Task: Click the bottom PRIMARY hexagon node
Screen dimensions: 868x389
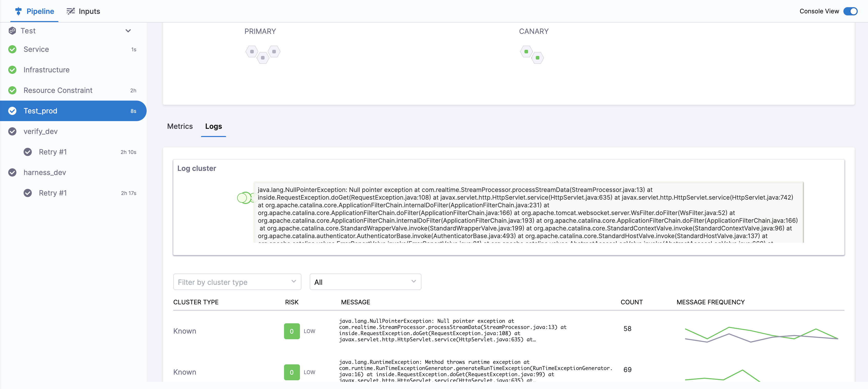Action: [x=263, y=58]
